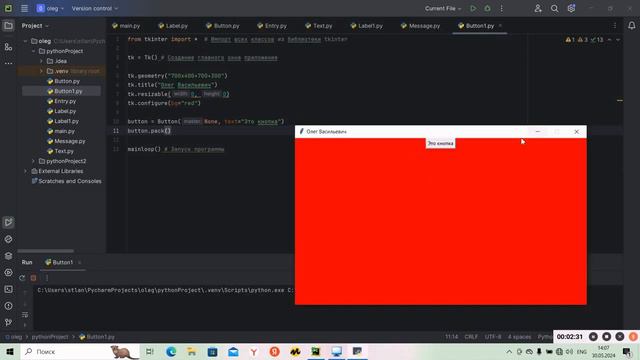Switch to the Button.py editor tab
The width and height of the screenshot is (640, 360).
(223, 26)
